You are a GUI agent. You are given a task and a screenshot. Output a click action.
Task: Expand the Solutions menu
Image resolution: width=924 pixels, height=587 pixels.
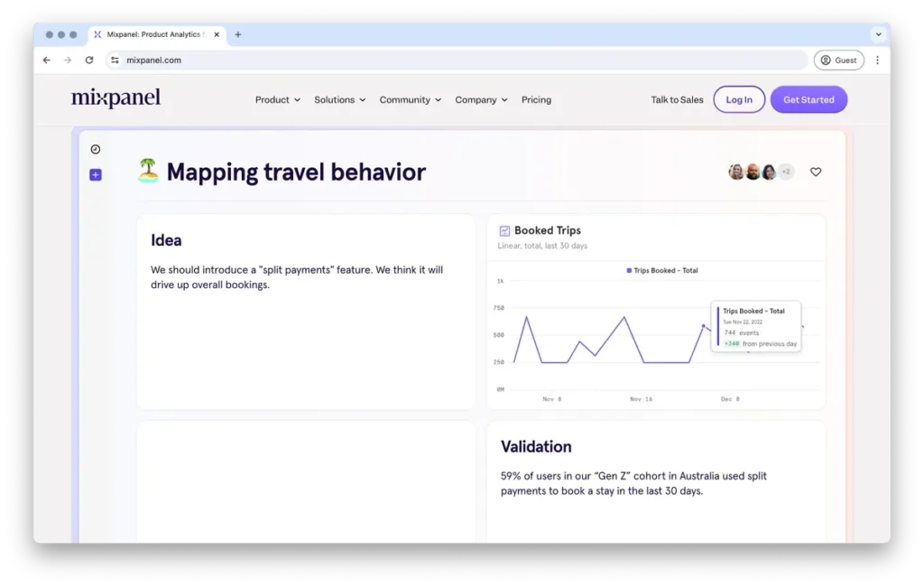339,99
